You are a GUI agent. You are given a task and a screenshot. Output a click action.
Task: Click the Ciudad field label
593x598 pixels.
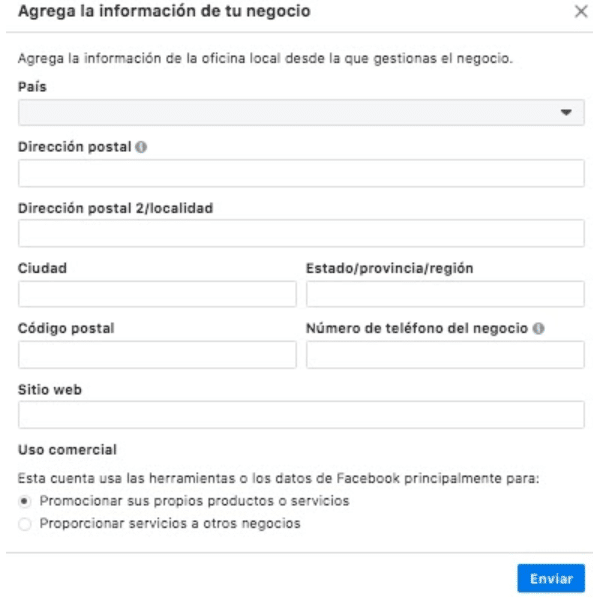(x=42, y=268)
